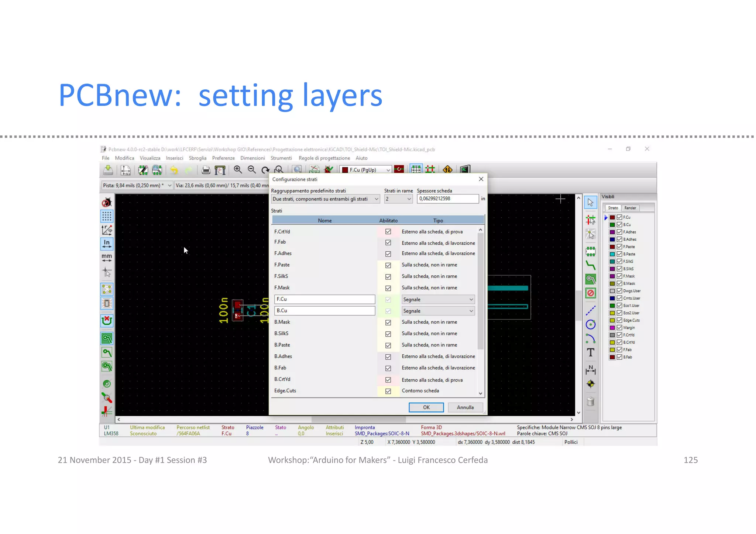Switch to the Strato tab
Screen dimensions: 756x534
(x=613, y=208)
